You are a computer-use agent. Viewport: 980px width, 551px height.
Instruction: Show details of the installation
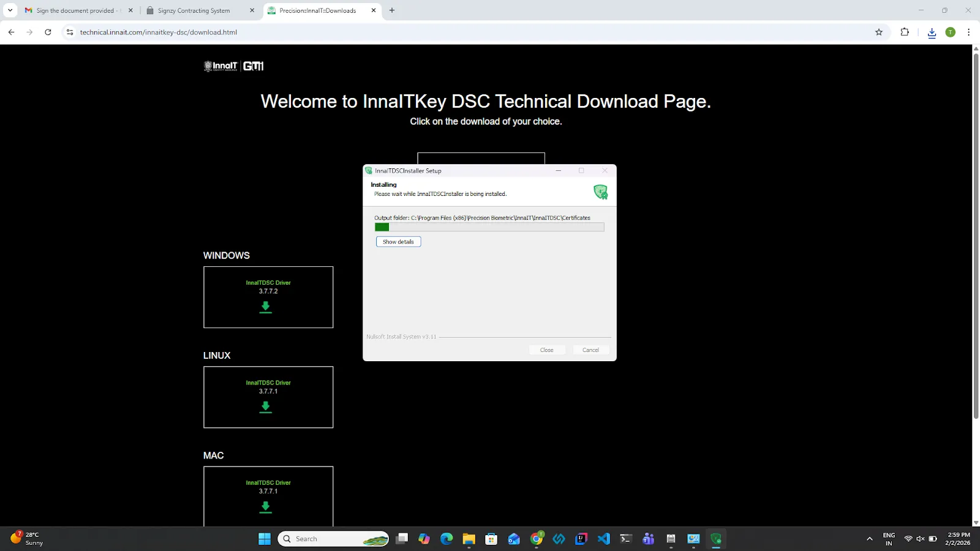tap(398, 242)
